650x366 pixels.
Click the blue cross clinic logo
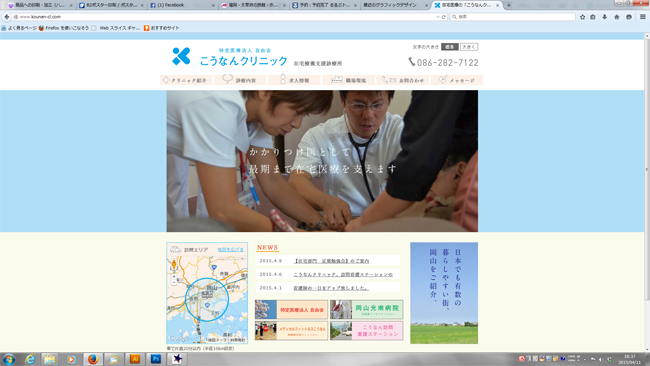pos(181,56)
